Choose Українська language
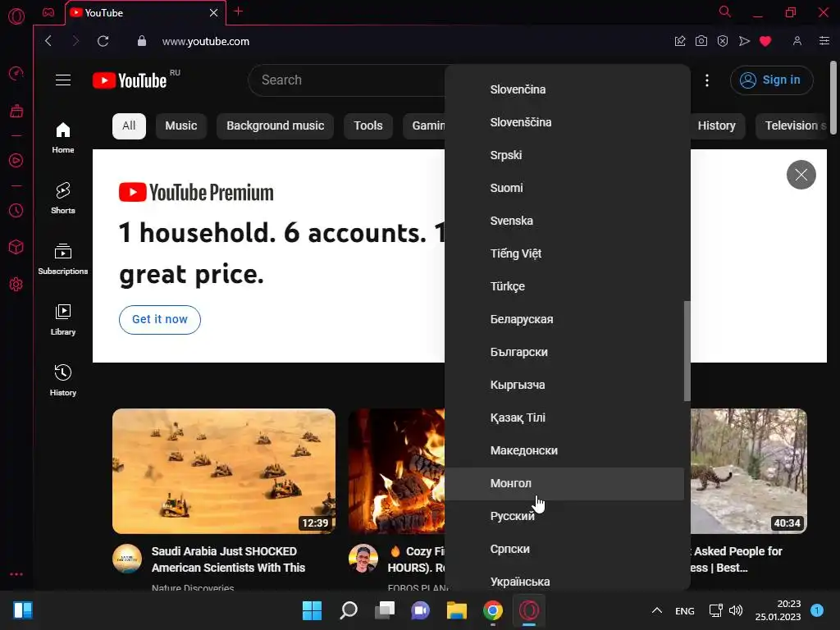This screenshot has height=630, width=840. tap(564, 582)
